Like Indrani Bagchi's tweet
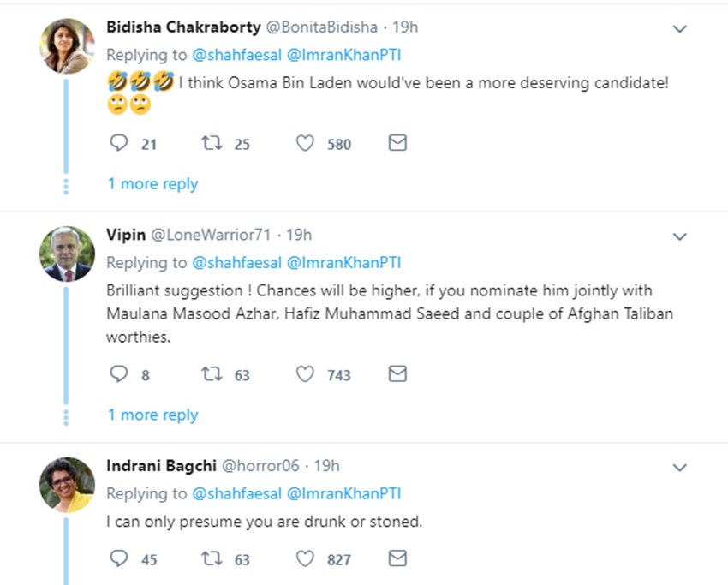 point(305,559)
